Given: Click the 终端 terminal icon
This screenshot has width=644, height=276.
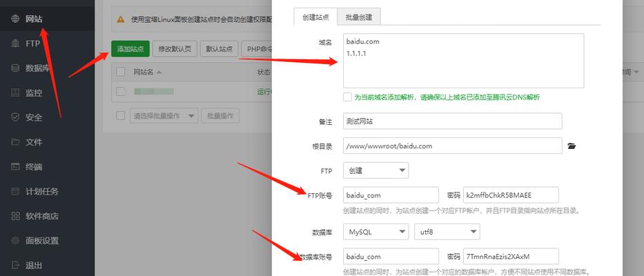Looking at the screenshot, I should [x=15, y=167].
